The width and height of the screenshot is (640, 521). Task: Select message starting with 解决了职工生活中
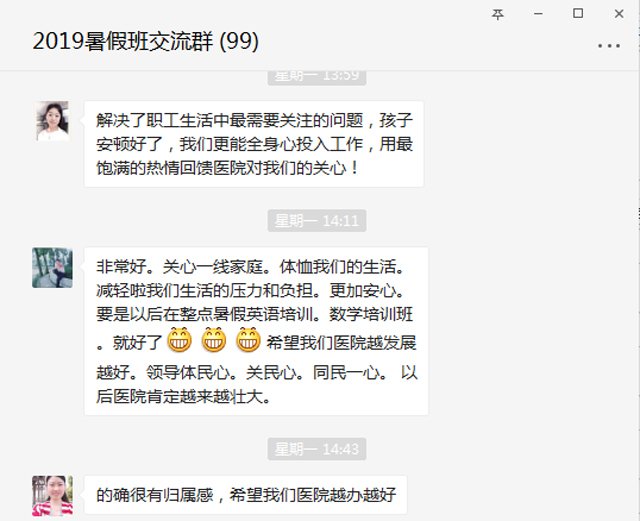click(254, 144)
